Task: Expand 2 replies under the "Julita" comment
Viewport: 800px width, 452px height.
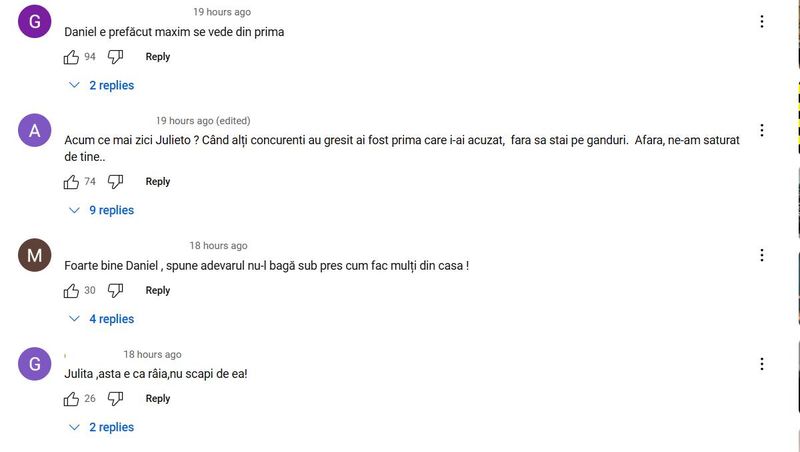Action: coord(102,427)
